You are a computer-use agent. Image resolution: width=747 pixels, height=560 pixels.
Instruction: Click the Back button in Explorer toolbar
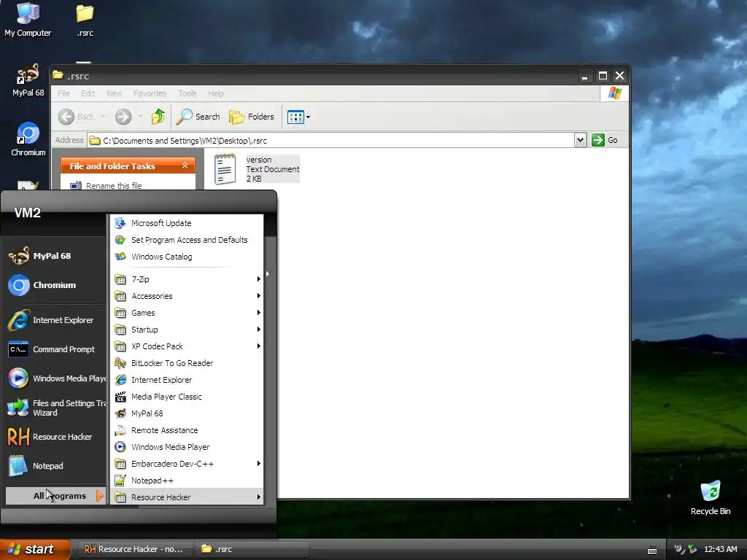(x=76, y=117)
